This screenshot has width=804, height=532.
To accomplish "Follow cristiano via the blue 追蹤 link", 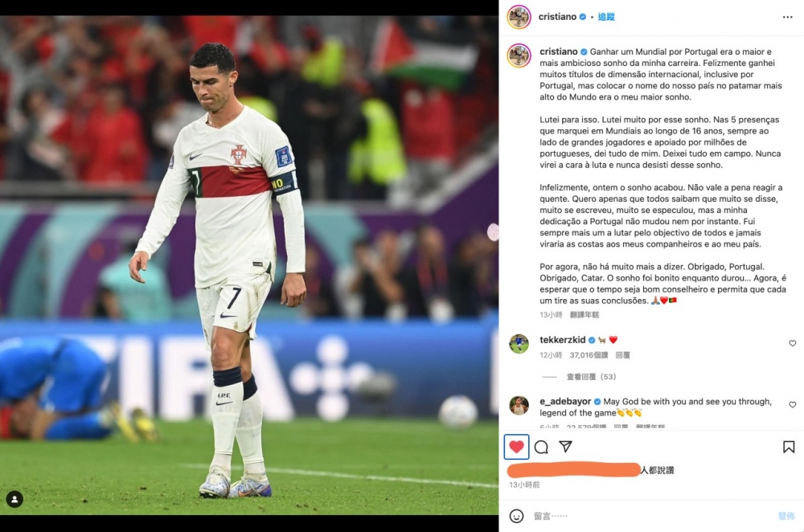I will (606, 17).
